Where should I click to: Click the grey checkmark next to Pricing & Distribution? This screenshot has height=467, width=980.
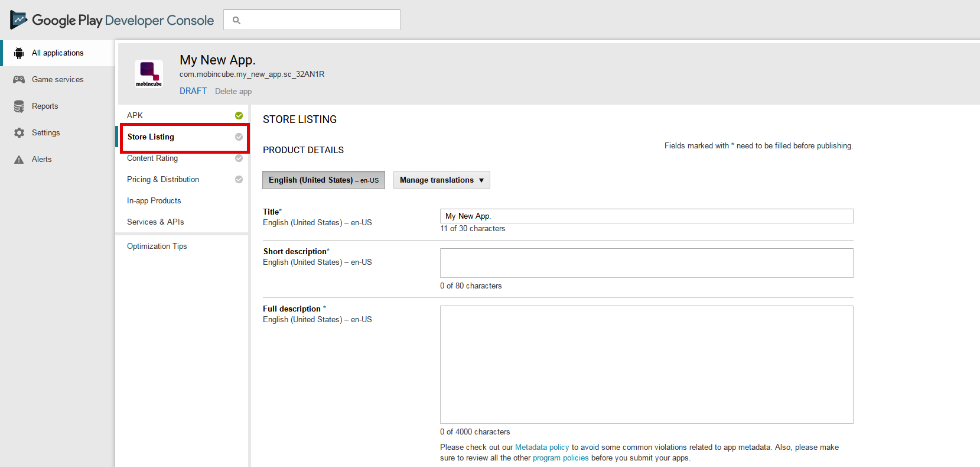(x=239, y=179)
